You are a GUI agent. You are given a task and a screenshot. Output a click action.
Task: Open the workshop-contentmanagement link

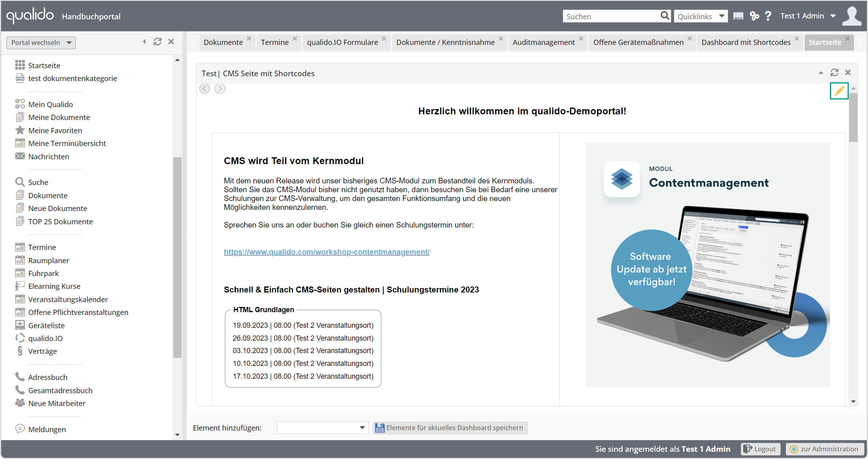[327, 252]
